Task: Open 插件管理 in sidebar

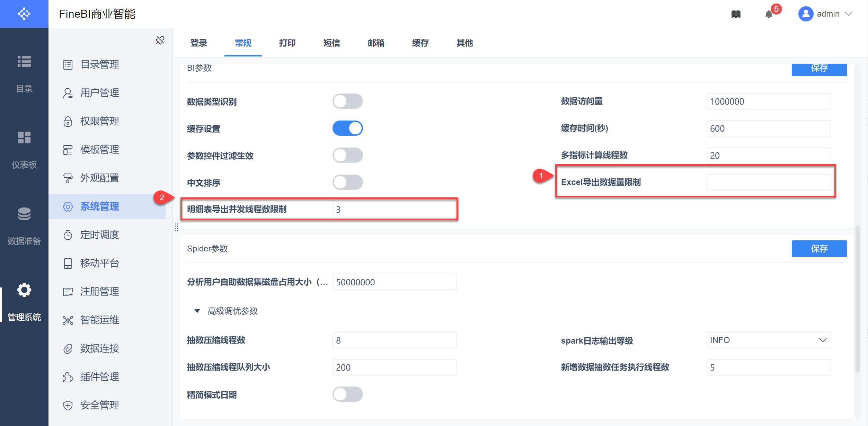Action: click(x=100, y=377)
